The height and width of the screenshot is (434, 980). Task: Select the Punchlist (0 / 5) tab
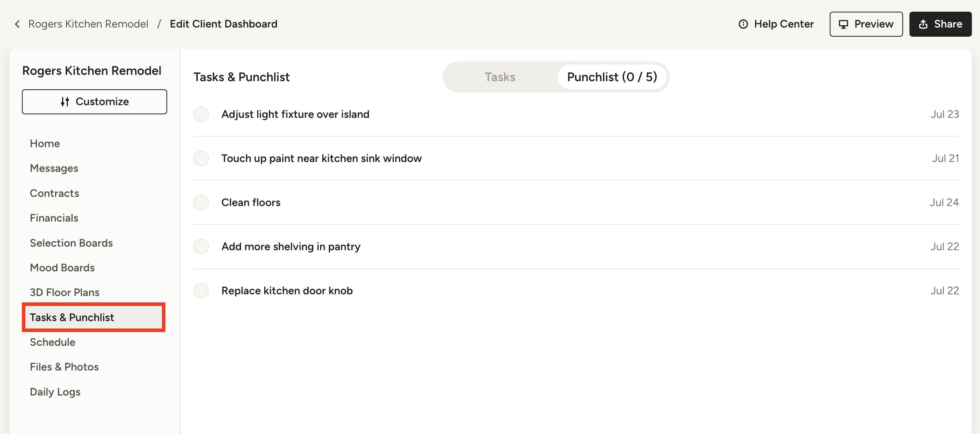click(x=612, y=77)
